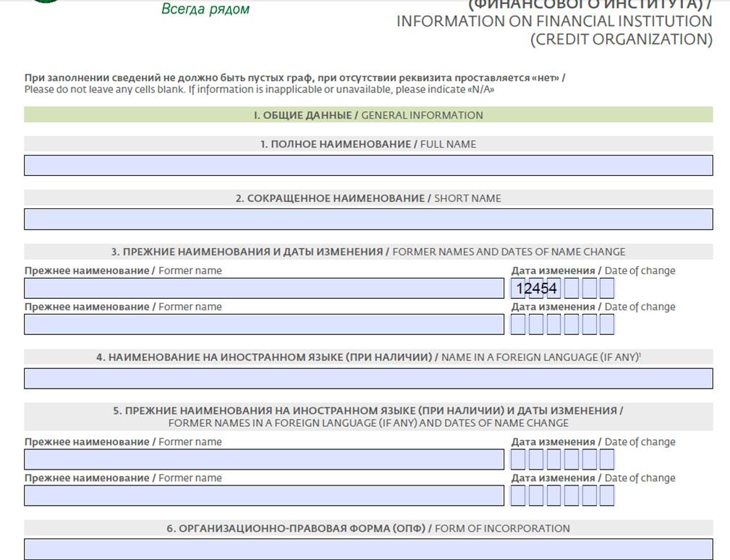Click the empty Date of change field in section 3
The height and width of the screenshot is (560, 730).
(x=562, y=324)
